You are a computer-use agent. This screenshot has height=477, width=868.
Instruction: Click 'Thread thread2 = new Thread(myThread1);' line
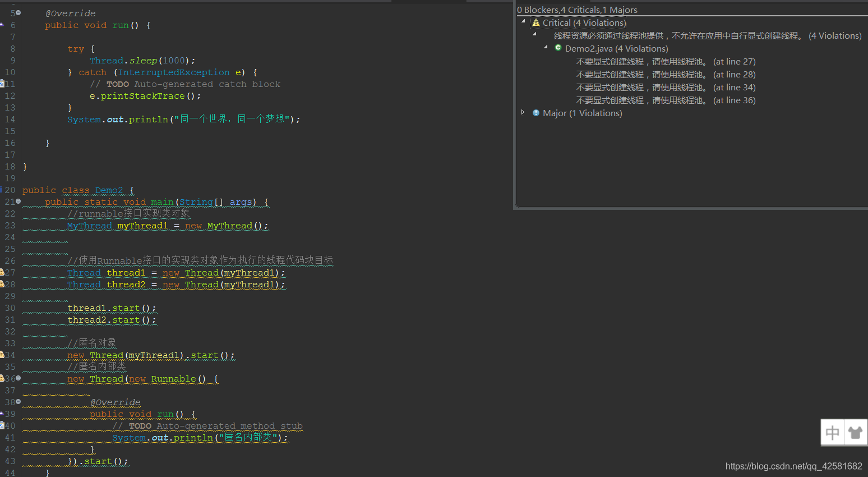click(176, 285)
